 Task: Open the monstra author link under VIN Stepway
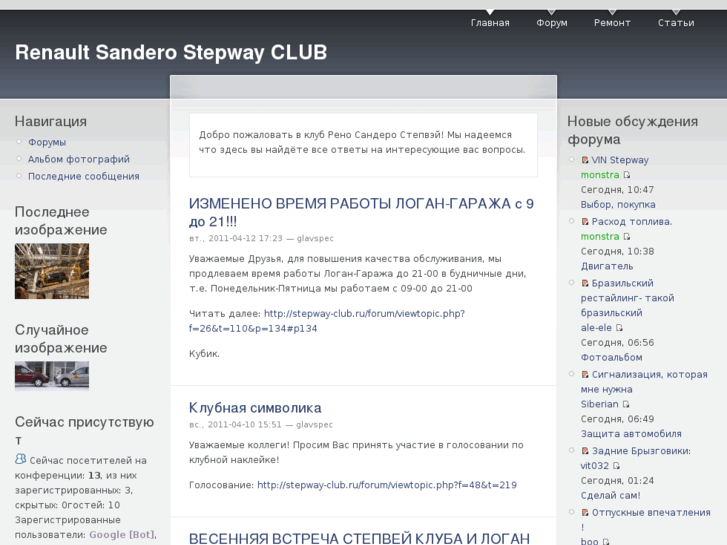tap(600, 175)
